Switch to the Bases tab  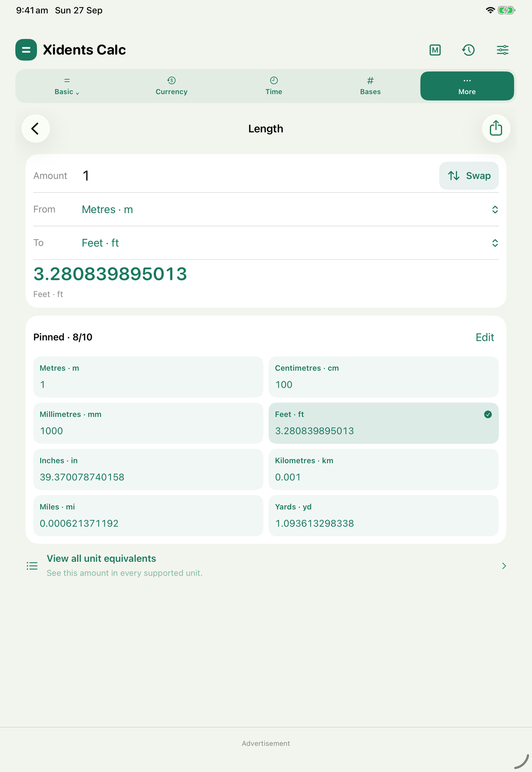[370, 86]
